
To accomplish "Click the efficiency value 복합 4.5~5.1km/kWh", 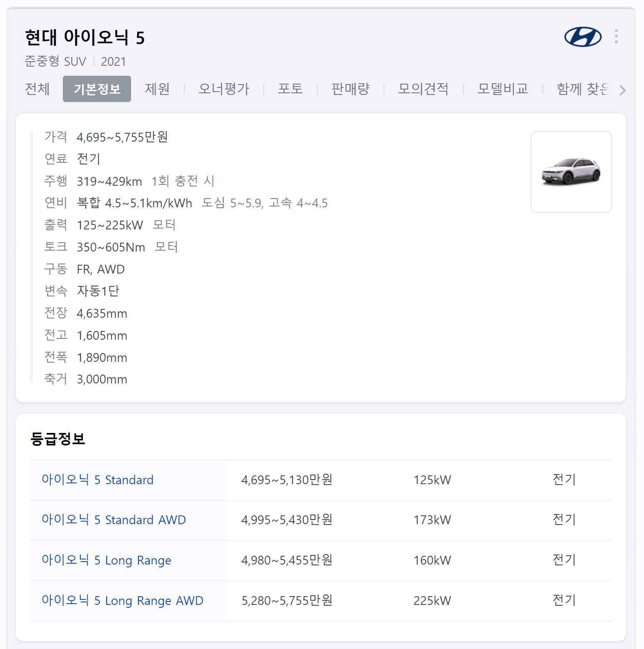I will [134, 203].
